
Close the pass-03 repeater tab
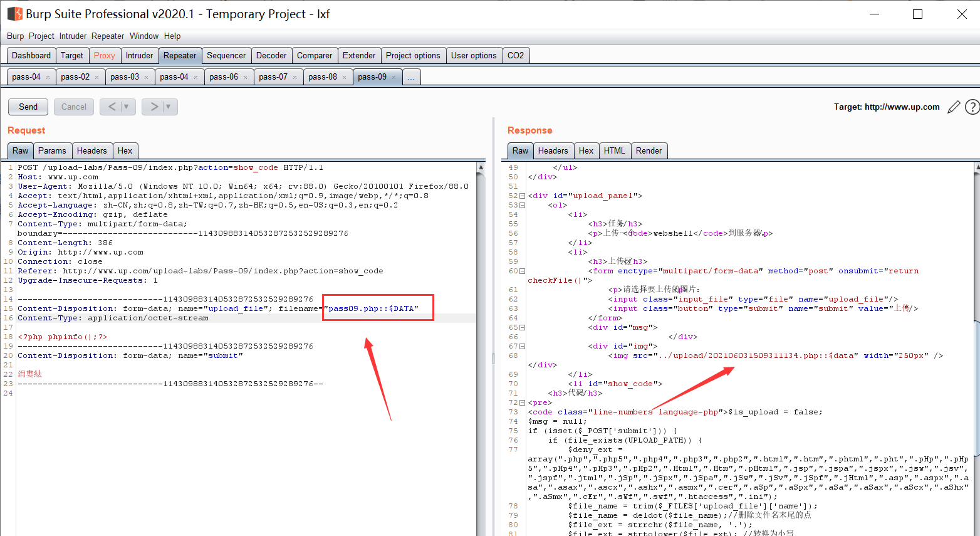(146, 77)
